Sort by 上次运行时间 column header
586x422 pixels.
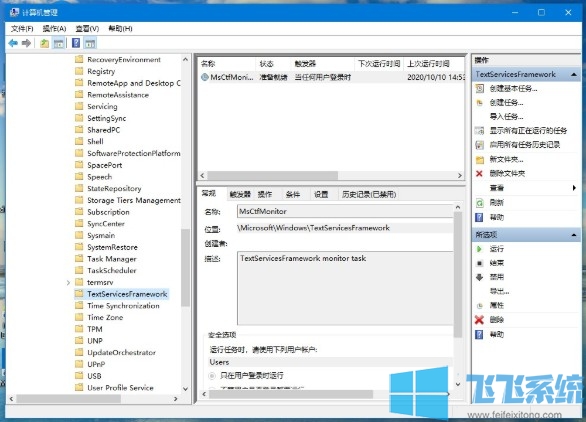[x=434, y=64]
